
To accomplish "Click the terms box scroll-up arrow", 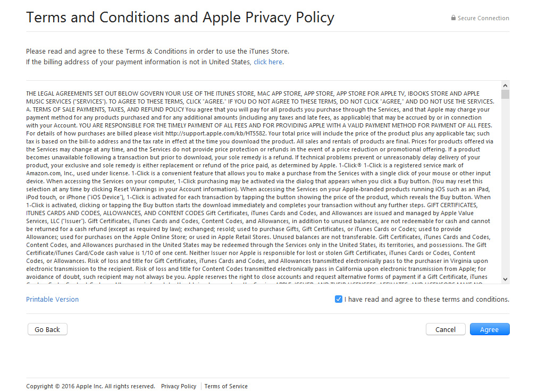I will point(505,86).
